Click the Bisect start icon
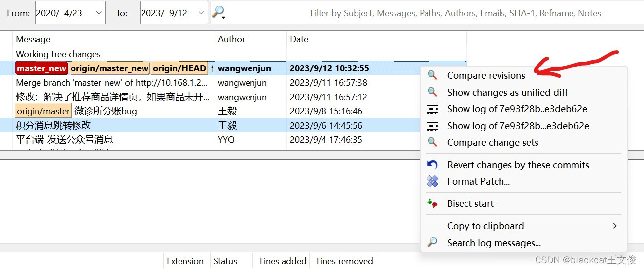The width and height of the screenshot is (644, 269). tap(432, 203)
